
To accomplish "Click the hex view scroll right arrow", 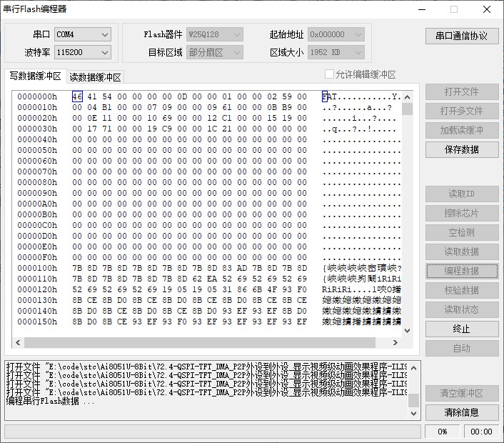I will tap(395, 343).
